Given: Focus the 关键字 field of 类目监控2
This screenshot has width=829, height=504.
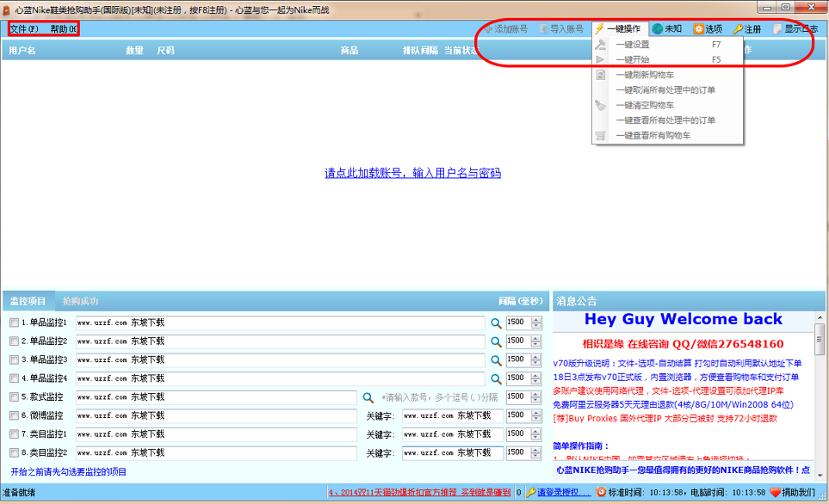Looking at the screenshot, I should pos(453,452).
